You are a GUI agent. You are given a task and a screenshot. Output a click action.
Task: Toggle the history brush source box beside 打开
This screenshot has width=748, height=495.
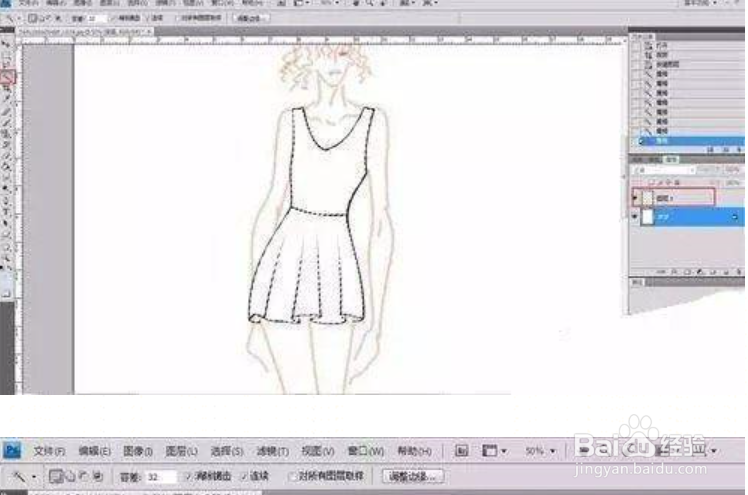pyautogui.click(x=636, y=46)
